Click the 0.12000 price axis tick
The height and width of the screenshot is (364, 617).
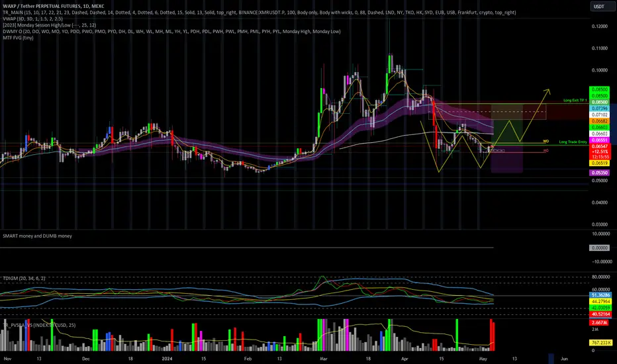click(x=600, y=26)
